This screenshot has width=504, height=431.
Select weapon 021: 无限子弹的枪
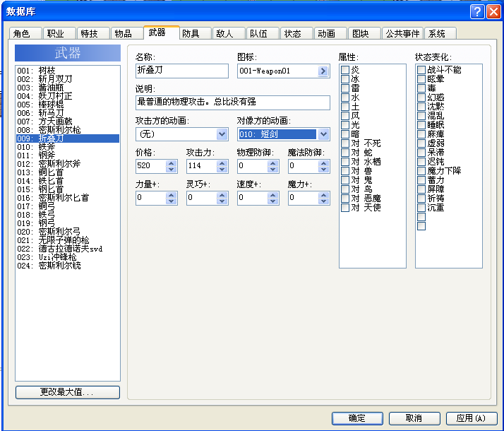coord(68,240)
